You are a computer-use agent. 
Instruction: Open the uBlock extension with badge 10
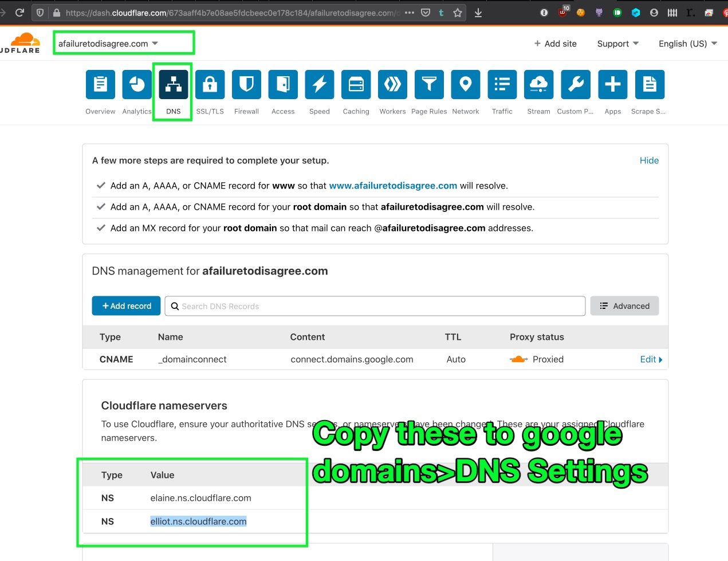tap(563, 11)
